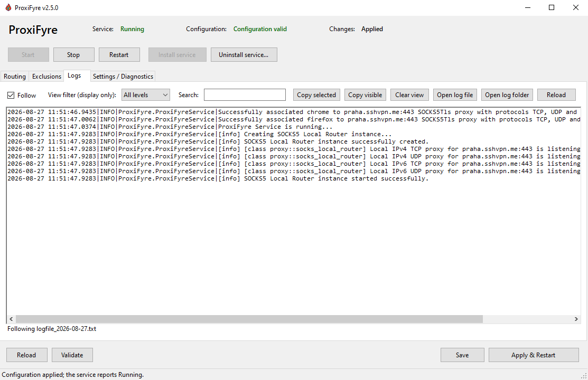
Task: Focus the log Search input field
Action: [x=245, y=95]
